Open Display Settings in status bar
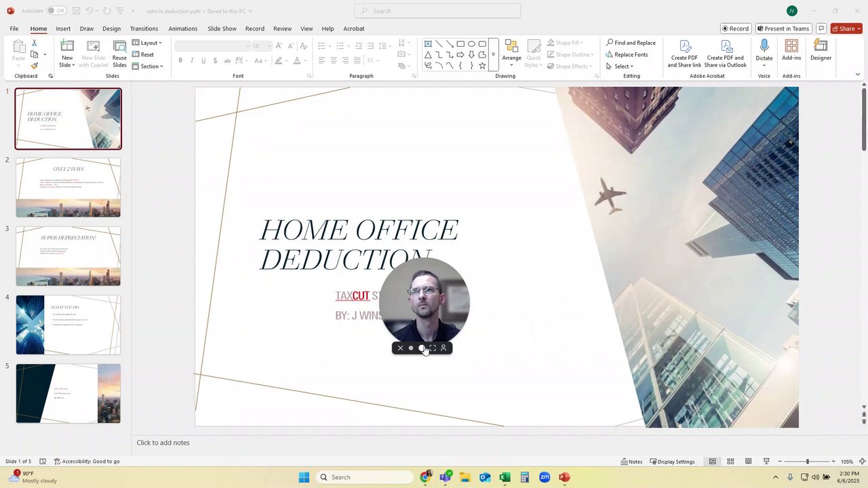Screen dimensions: 868x488 (672, 462)
